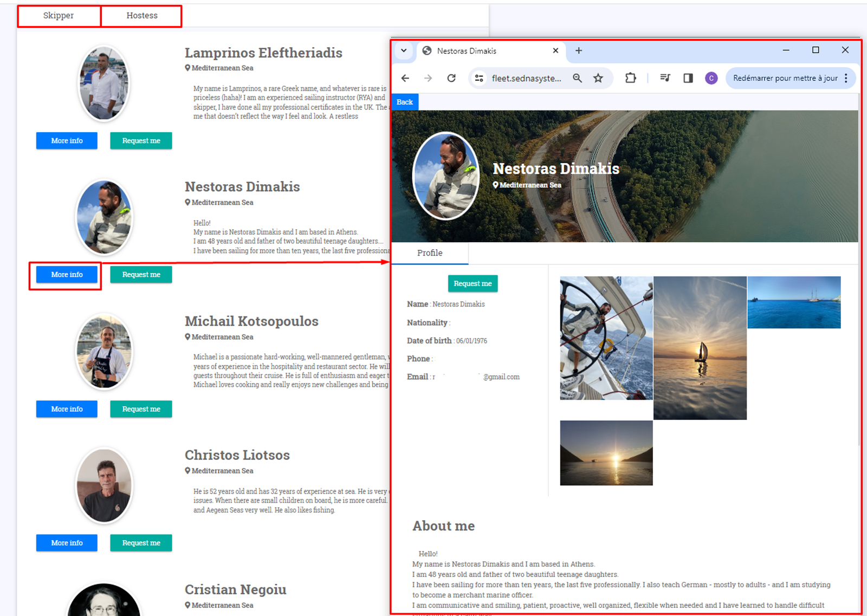Minimize the Nestoras Dimakis browser window
Viewport: 867px width, 616px height.
point(786,50)
